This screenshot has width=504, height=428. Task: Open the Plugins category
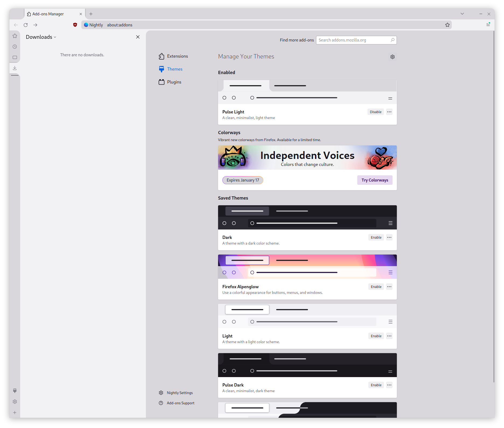pos(170,82)
